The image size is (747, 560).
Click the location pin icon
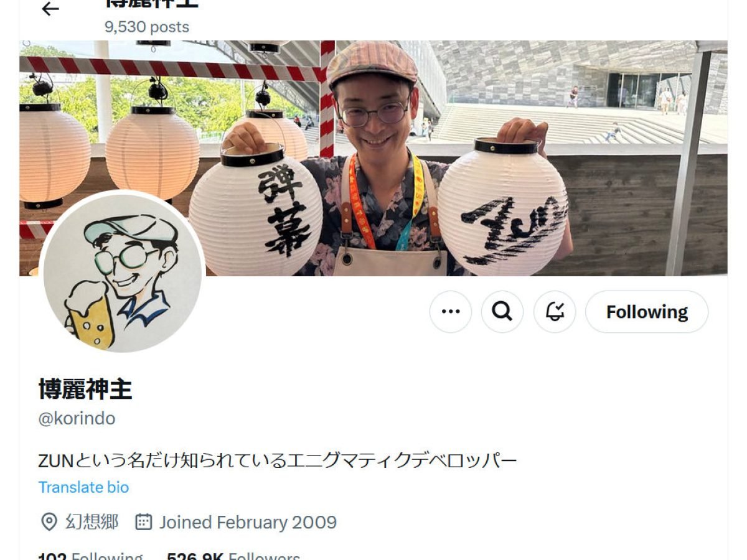[49, 522]
